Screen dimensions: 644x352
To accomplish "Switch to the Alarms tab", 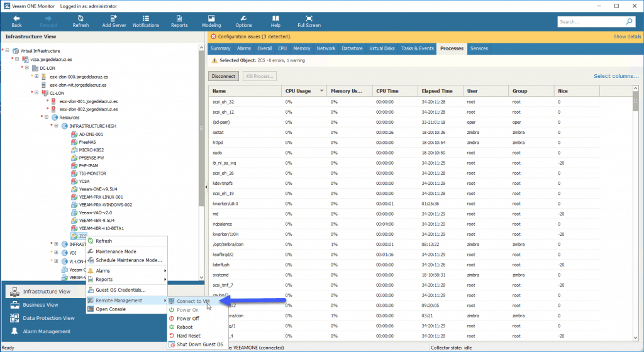I will pos(243,48).
